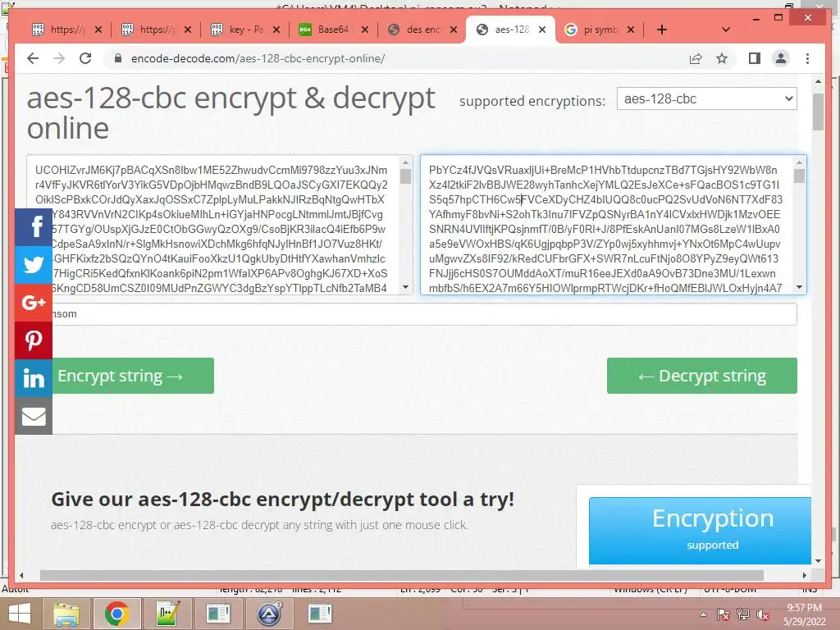Reload the page in Chrome
Viewport: 840px width, 630px height.
click(85, 58)
